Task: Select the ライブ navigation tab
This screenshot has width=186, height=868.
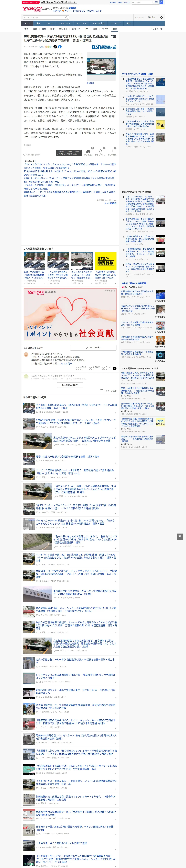Action: [49, 24]
